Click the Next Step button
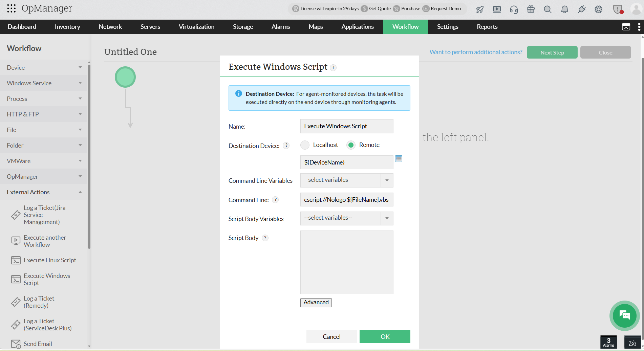Screen dimensions: 644x351 (552, 52)
